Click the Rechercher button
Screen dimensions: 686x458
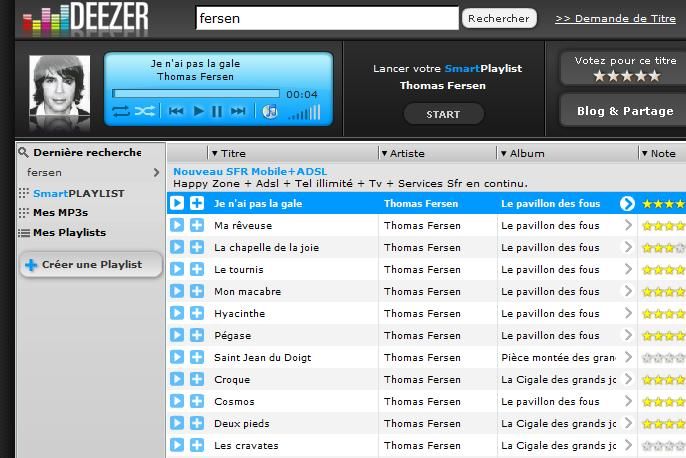(499, 18)
